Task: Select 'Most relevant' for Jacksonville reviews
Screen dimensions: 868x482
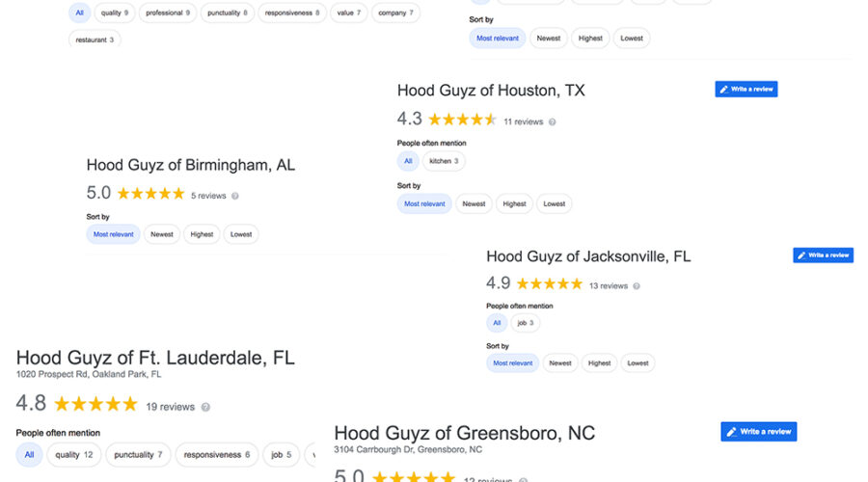Action: 513,363
